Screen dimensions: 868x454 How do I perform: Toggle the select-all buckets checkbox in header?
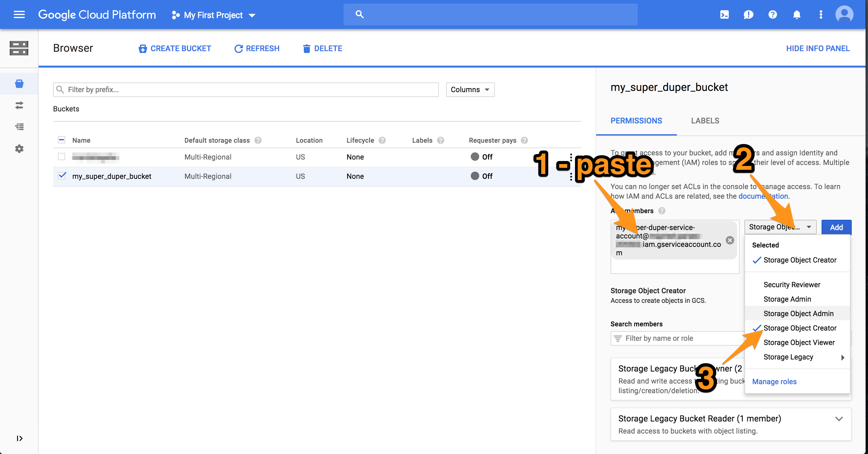61,140
